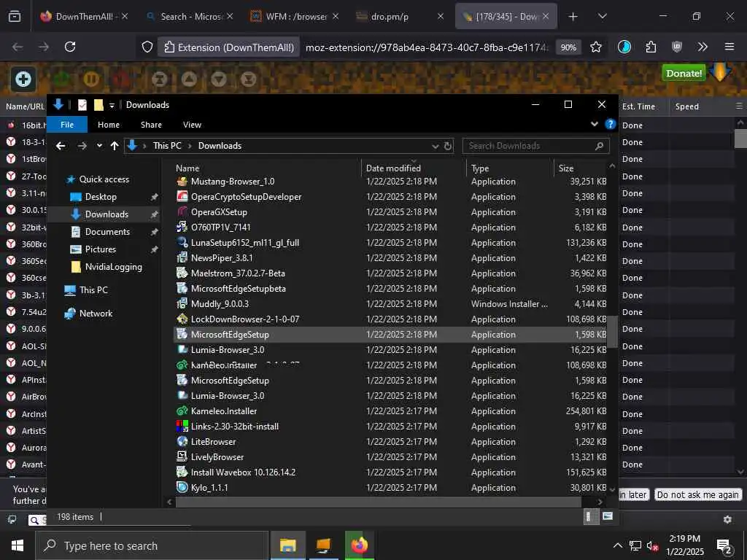
Task: Click the Firefox 90% zoom indicator
Action: click(x=568, y=47)
